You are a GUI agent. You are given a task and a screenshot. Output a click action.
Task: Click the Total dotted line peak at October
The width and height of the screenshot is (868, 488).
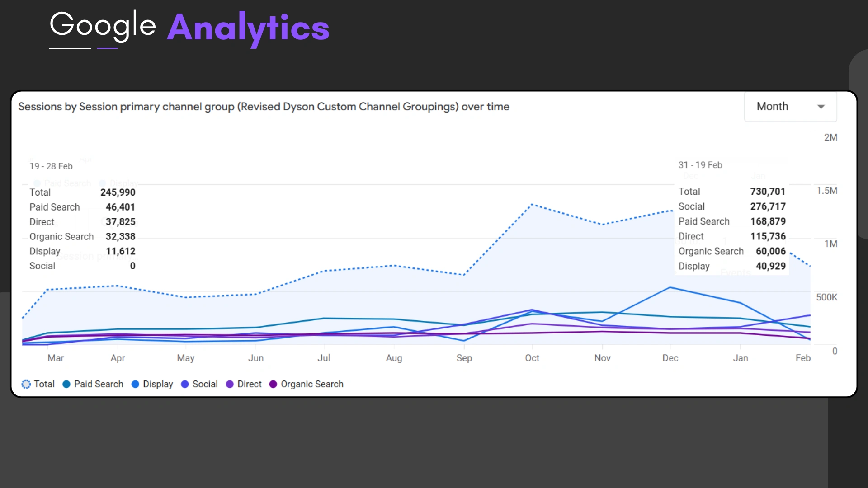point(532,205)
